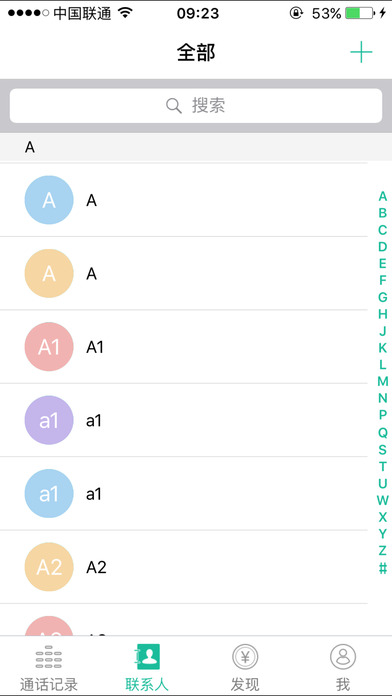Open the blue avatar contact A
392x696 pixels.
[x=49, y=200]
